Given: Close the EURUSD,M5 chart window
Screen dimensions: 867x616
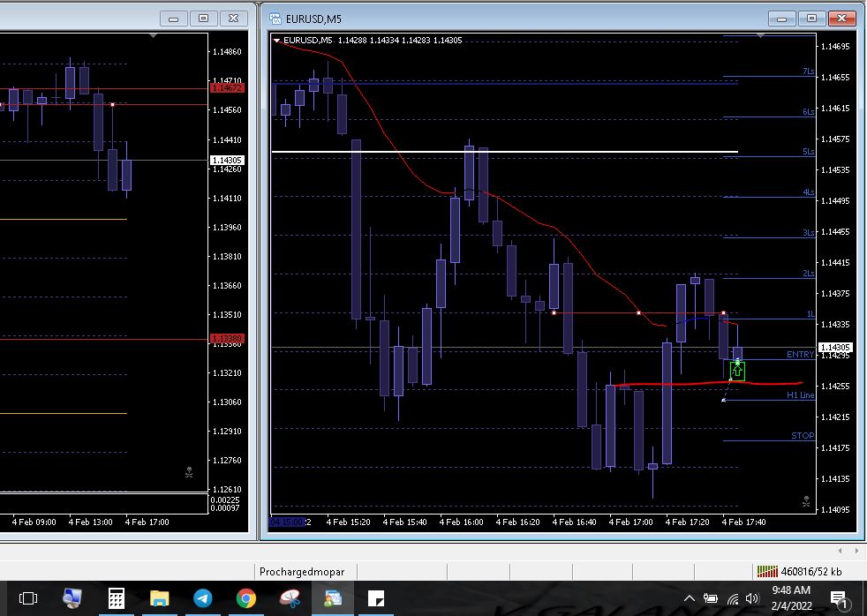Looking at the screenshot, I should pos(841,19).
